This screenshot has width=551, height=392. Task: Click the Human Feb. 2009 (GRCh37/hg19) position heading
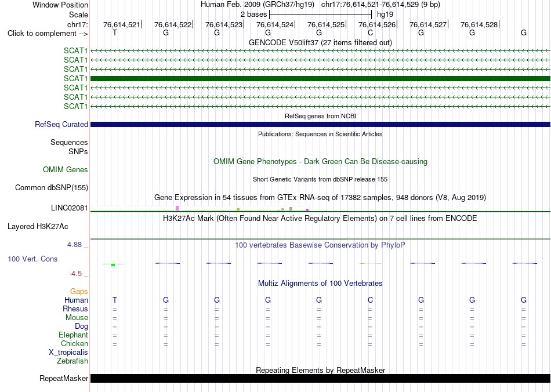[x=320, y=5]
